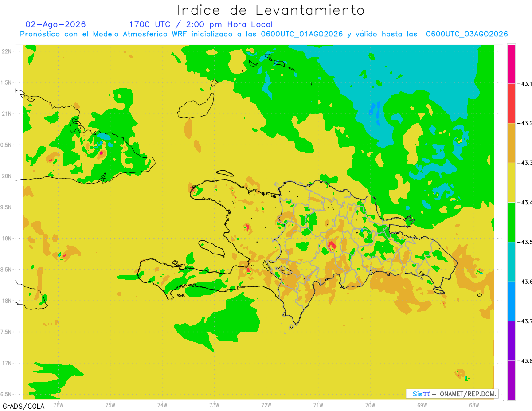
Task: Click the '22N' latitude label
Action: [7, 51]
